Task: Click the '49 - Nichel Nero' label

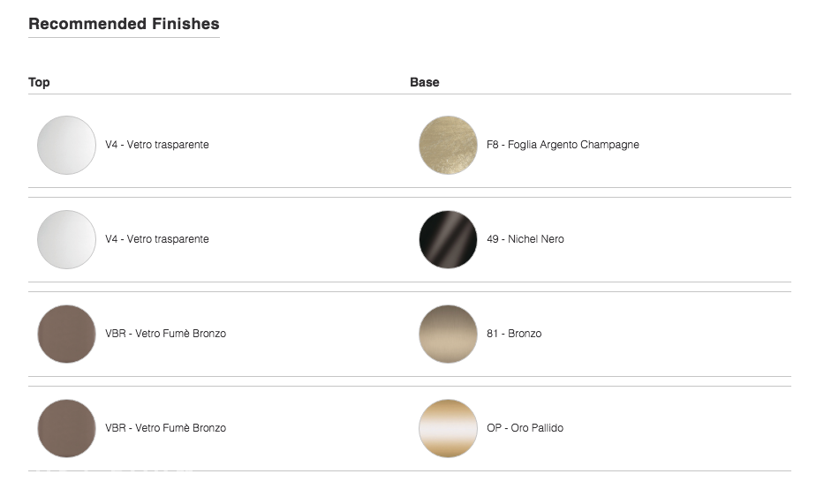Action: (x=525, y=239)
